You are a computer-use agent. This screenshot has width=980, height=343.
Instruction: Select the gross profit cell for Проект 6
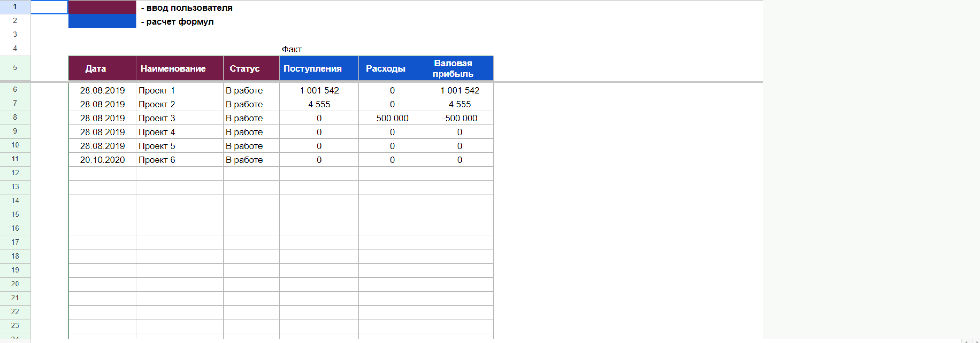click(460, 159)
